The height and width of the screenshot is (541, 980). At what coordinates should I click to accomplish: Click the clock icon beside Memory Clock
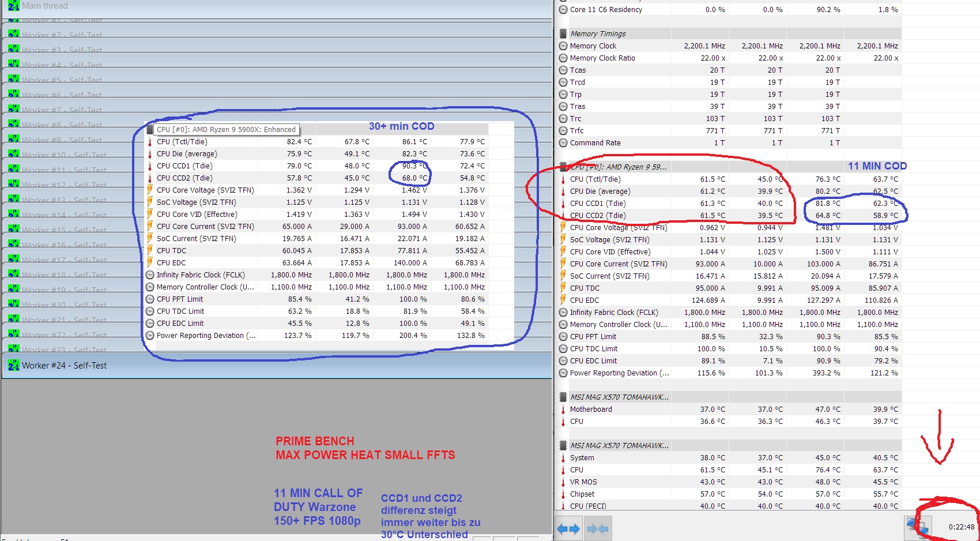click(x=563, y=46)
